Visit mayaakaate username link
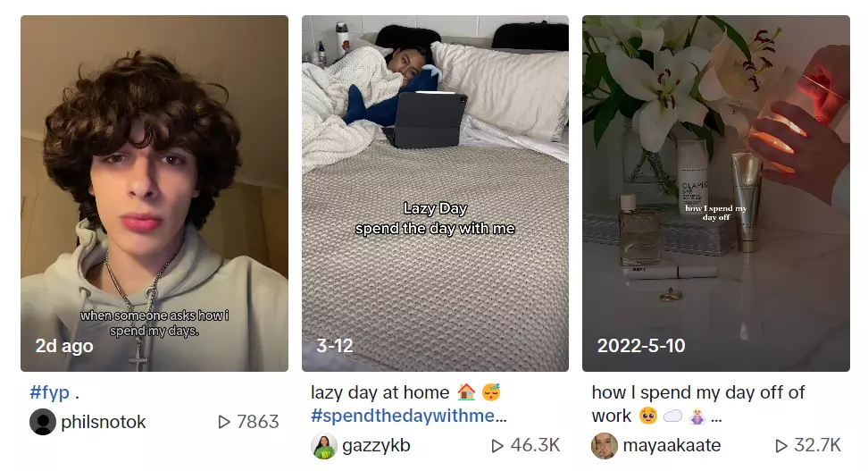Screen dimensions: 868x471 point(672,445)
